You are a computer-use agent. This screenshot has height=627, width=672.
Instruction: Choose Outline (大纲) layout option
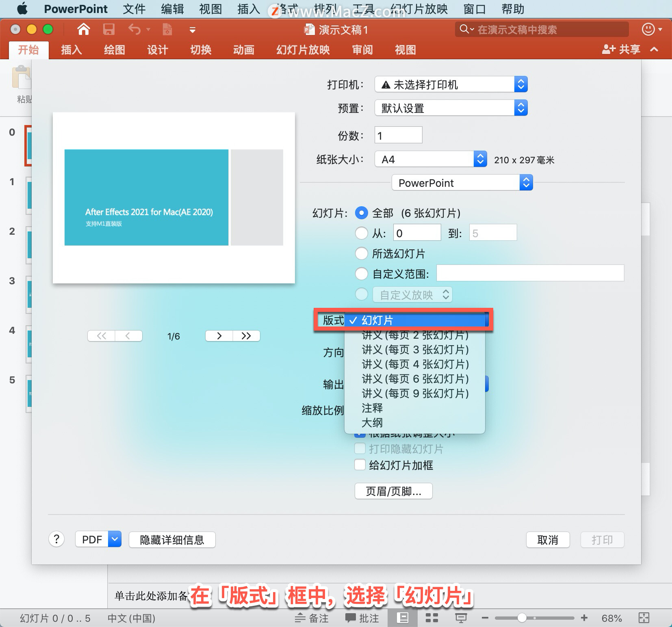tap(415, 423)
